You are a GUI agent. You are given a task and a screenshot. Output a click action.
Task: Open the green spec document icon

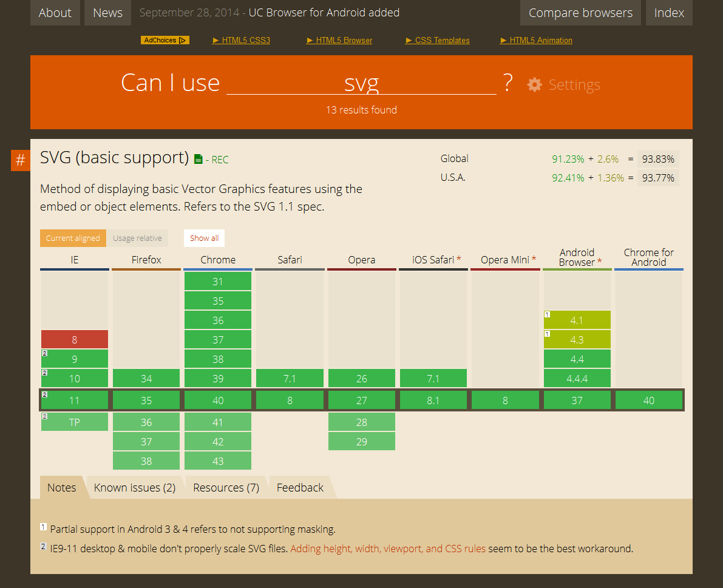199,160
